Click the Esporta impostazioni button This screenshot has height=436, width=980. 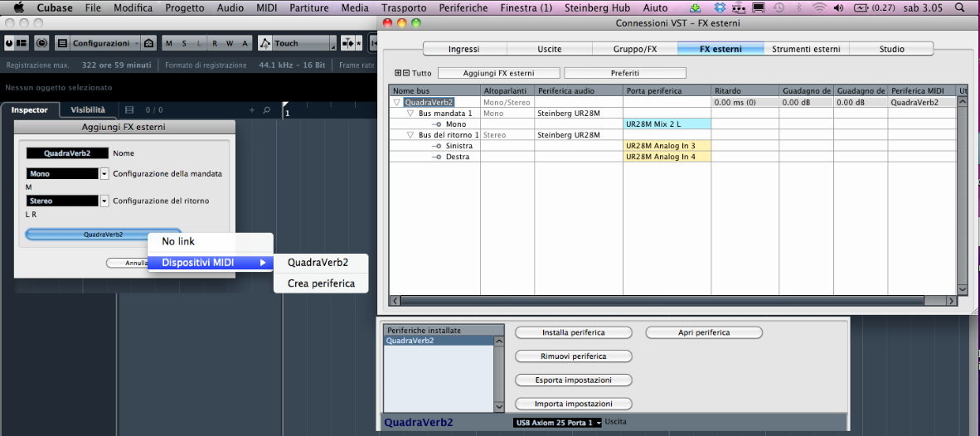pyautogui.click(x=573, y=380)
